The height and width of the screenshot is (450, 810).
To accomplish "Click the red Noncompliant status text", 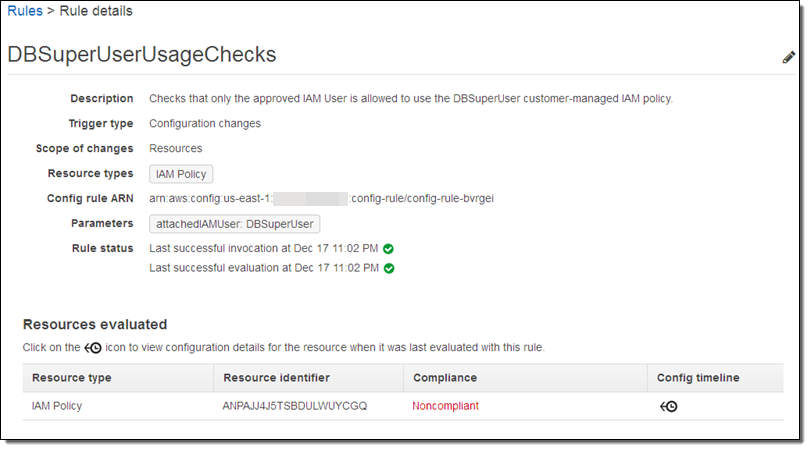I will (x=445, y=406).
